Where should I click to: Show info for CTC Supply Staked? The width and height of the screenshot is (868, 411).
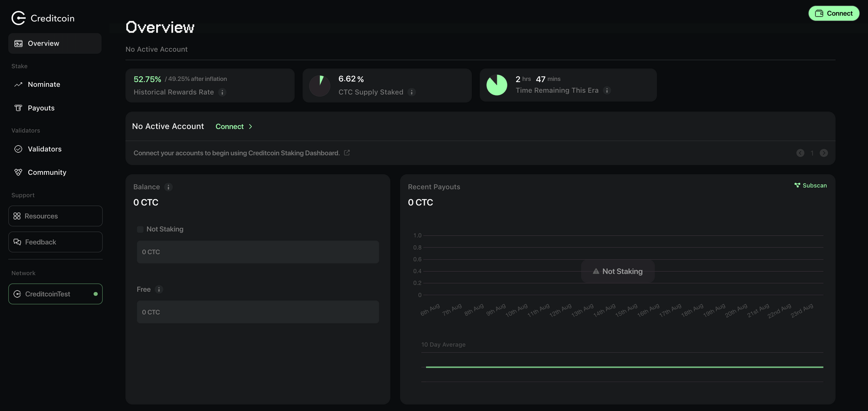412,92
